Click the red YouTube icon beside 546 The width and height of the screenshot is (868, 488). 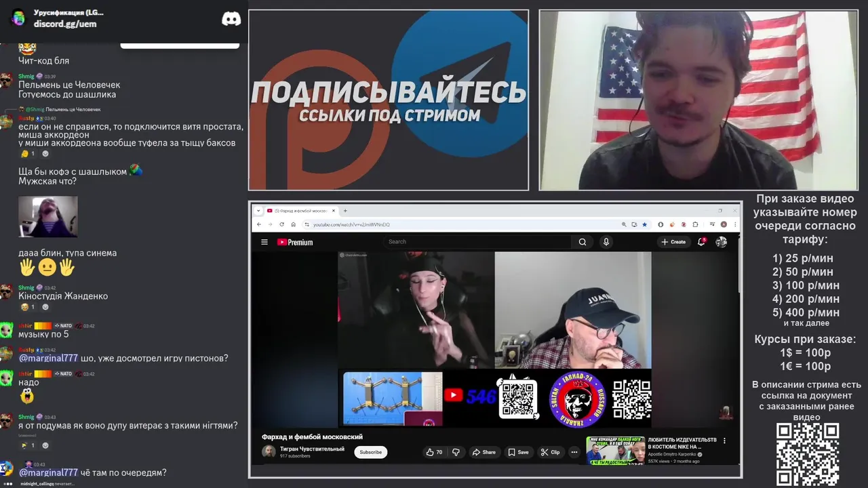(x=453, y=395)
